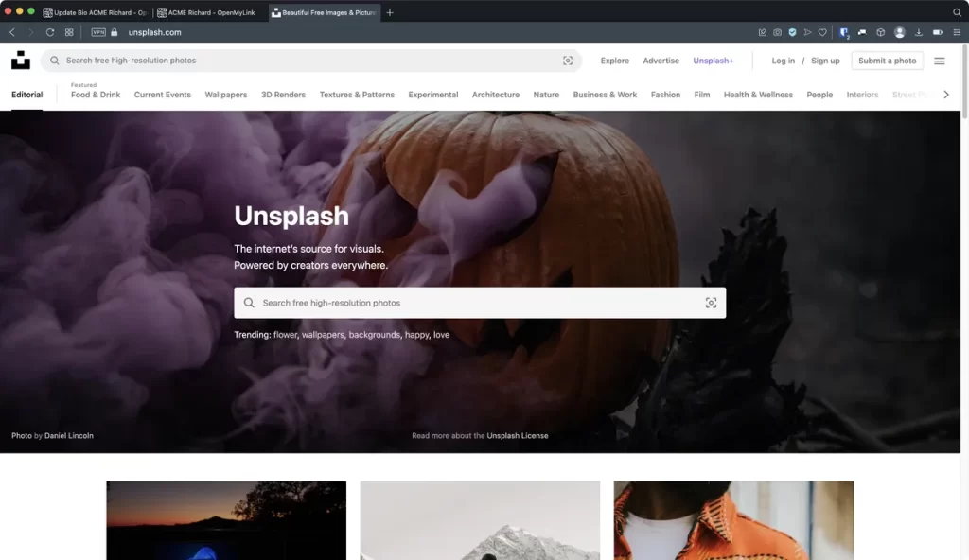Image resolution: width=969 pixels, height=560 pixels.
Task: Open the Current Events category
Action: click(x=163, y=95)
